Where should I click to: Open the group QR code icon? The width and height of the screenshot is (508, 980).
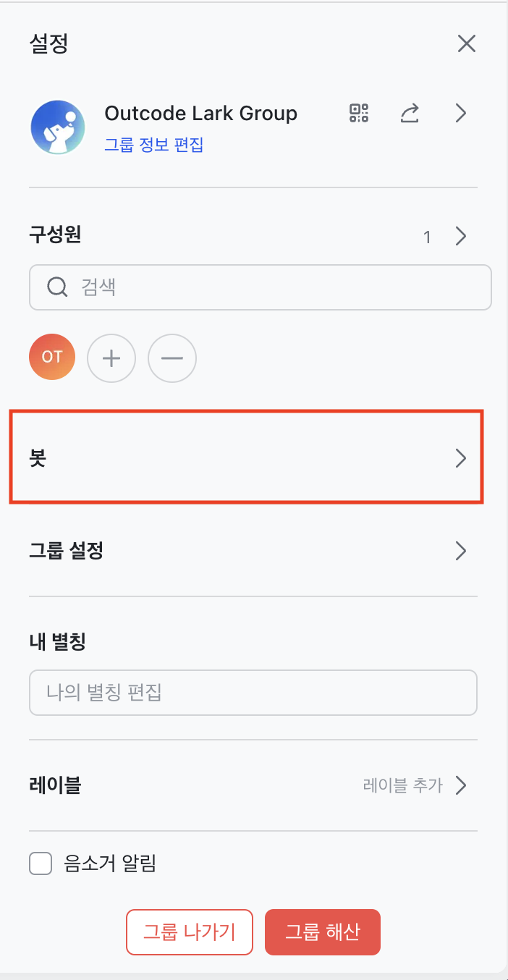click(x=359, y=113)
